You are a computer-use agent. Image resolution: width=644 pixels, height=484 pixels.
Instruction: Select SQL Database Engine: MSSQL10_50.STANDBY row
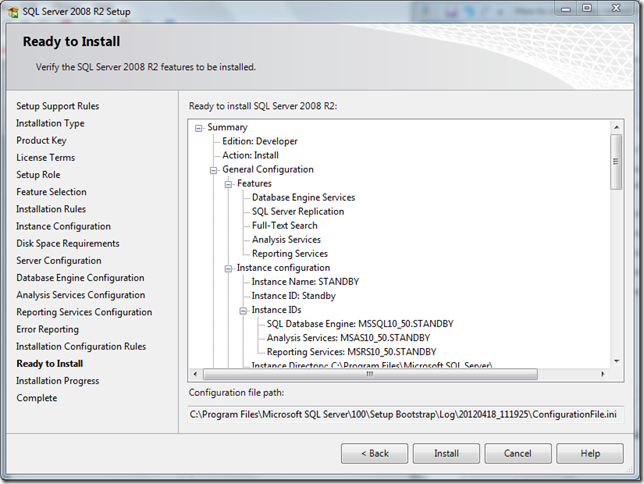click(360, 324)
